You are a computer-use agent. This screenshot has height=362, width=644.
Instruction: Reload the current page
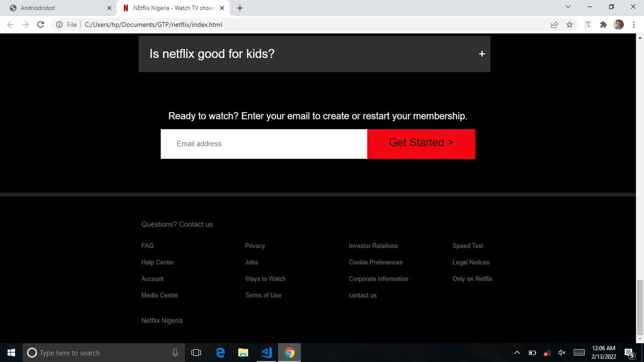40,25
